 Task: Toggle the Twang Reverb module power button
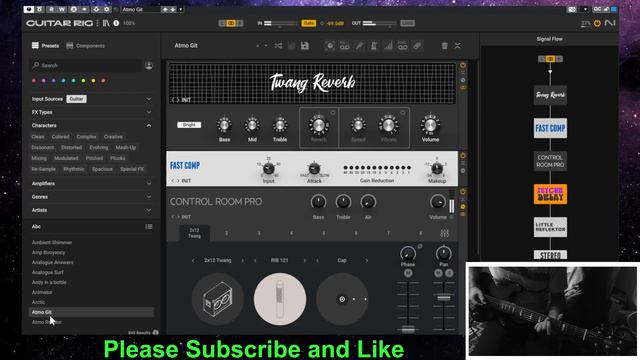(463, 65)
